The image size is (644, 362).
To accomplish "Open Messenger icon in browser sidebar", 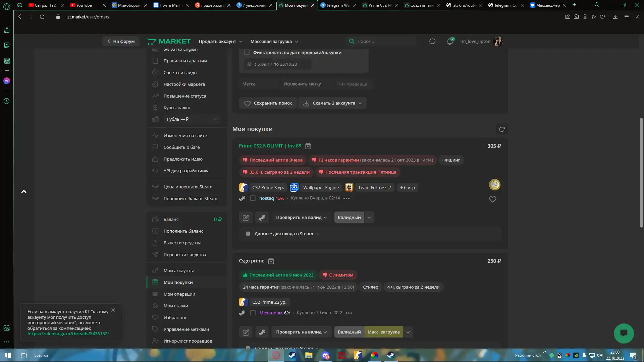I will coord(7,81).
